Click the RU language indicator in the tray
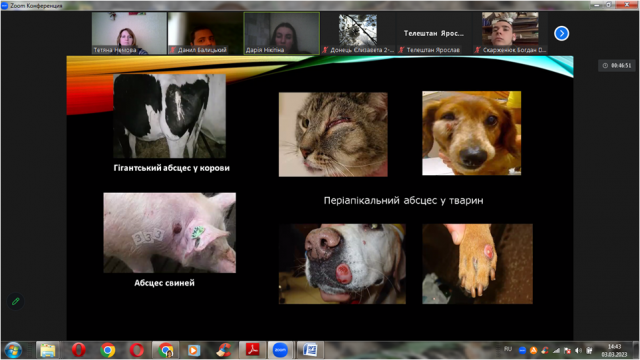 point(508,349)
